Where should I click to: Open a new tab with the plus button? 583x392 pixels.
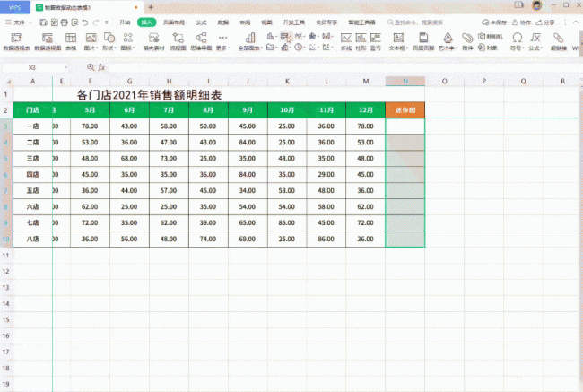pyautogui.click(x=151, y=7)
